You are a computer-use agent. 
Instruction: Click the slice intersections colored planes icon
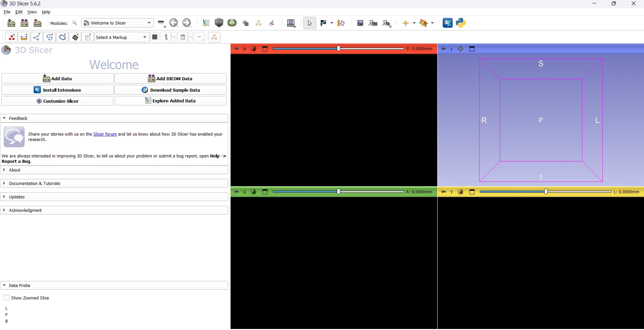coord(424,23)
